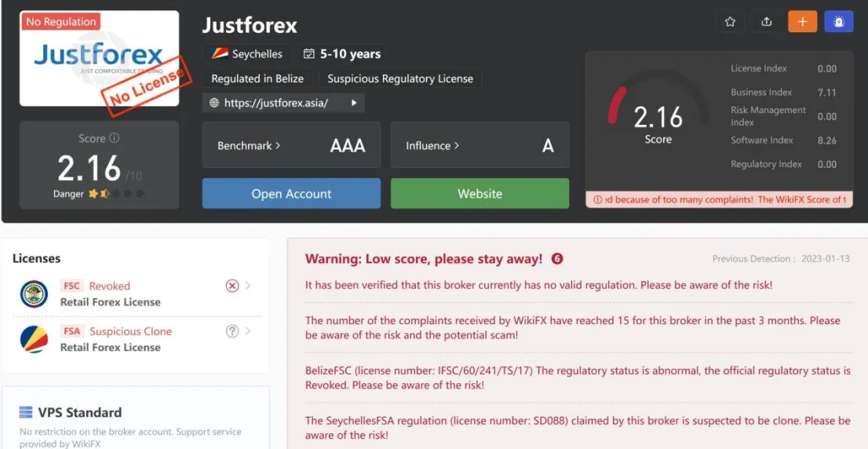
Task: Click the Seychelles FSA regulator flag icon
Action: point(35,339)
